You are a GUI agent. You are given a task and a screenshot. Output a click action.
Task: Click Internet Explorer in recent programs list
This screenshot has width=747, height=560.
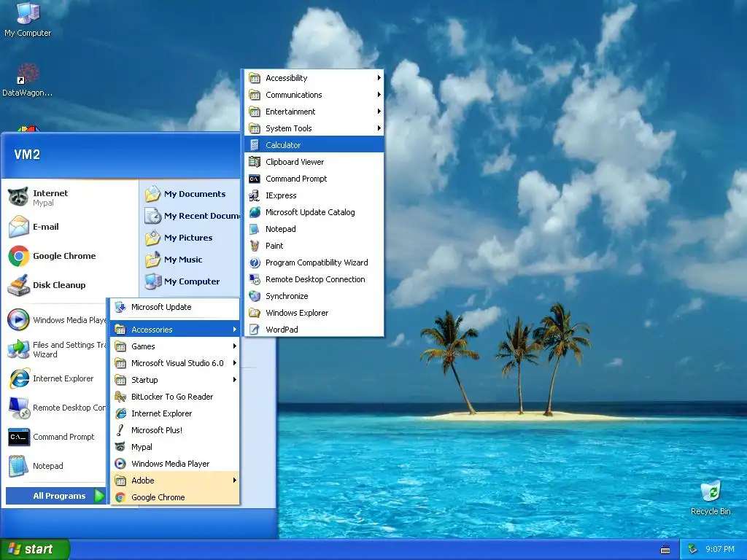click(x=55, y=378)
